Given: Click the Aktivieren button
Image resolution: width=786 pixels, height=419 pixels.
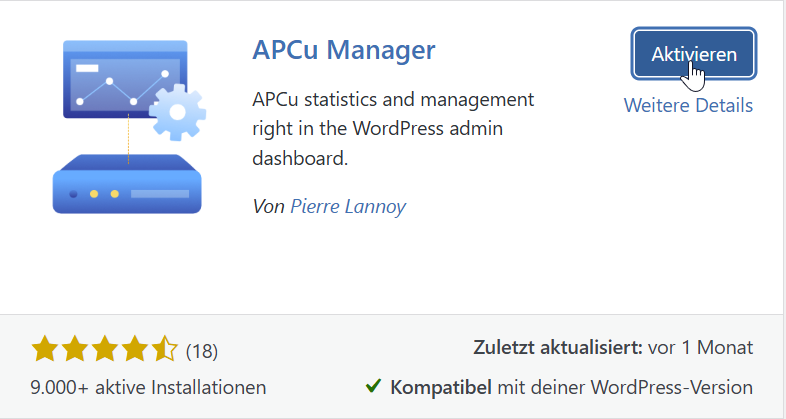Looking at the screenshot, I should (x=694, y=54).
